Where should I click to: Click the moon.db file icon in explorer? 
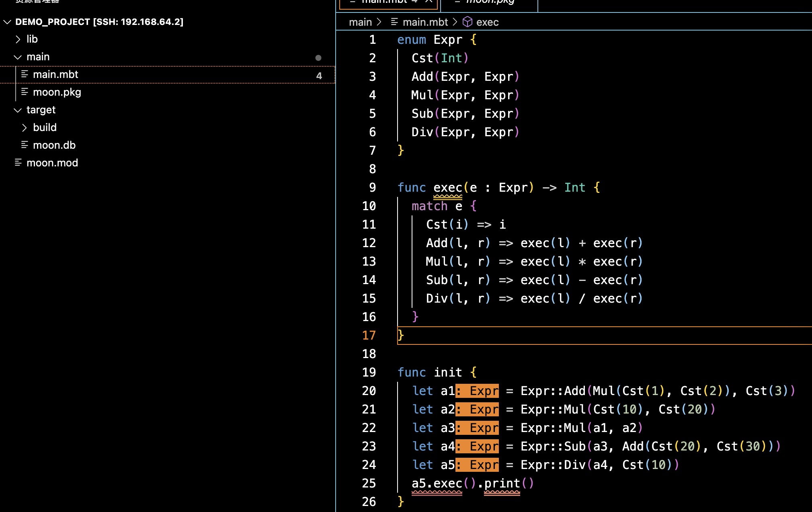25,145
